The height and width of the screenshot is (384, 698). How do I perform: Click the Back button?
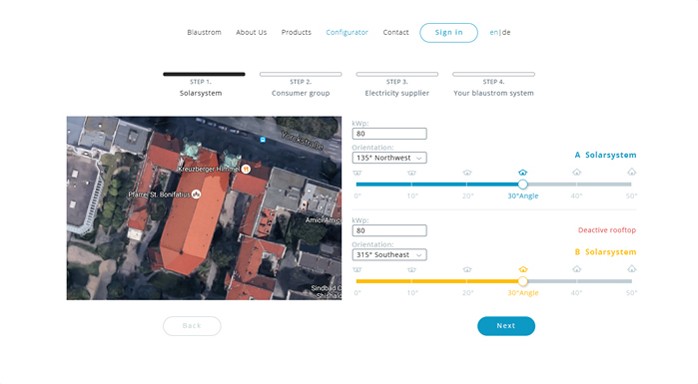click(192, 326)
